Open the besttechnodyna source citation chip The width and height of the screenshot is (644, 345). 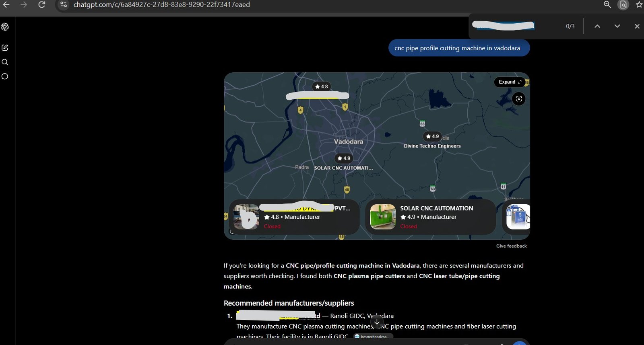[x=373, y=337]
